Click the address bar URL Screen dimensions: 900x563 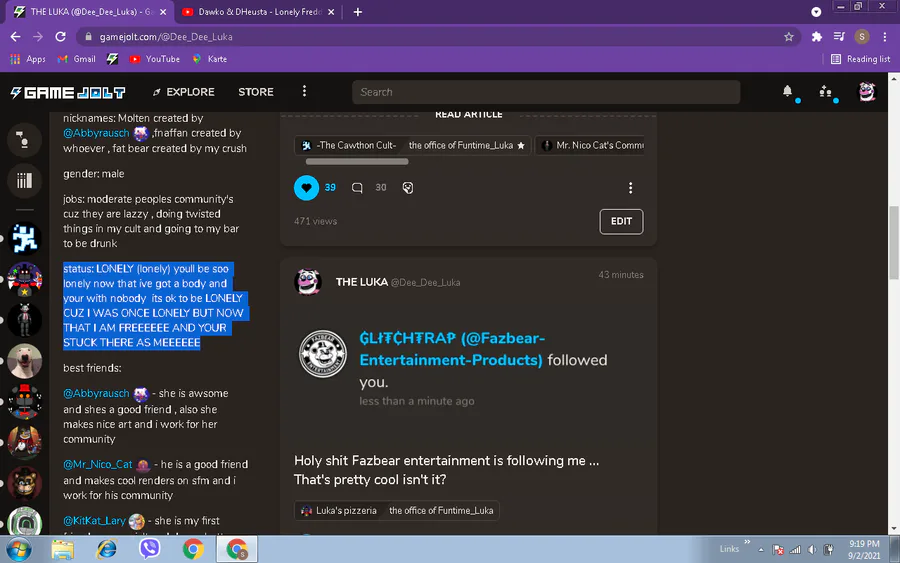(x=166, y=37)
